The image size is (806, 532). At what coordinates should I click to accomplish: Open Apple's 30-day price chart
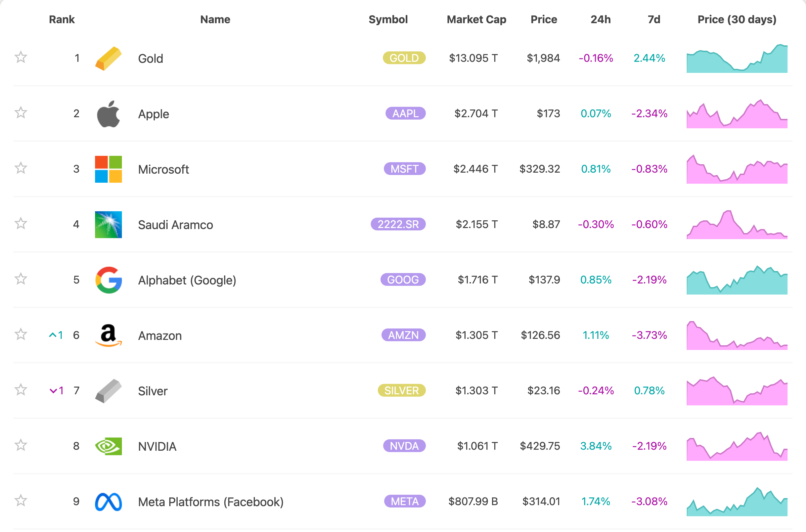736,114
